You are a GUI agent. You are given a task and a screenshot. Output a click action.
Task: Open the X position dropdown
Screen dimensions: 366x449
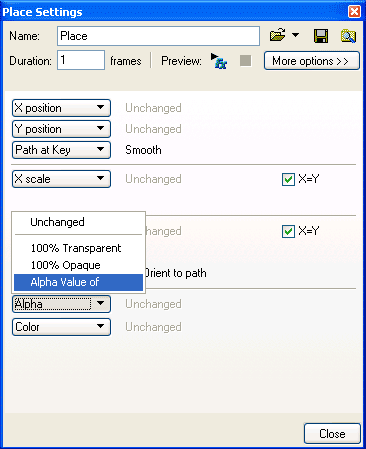61,108
